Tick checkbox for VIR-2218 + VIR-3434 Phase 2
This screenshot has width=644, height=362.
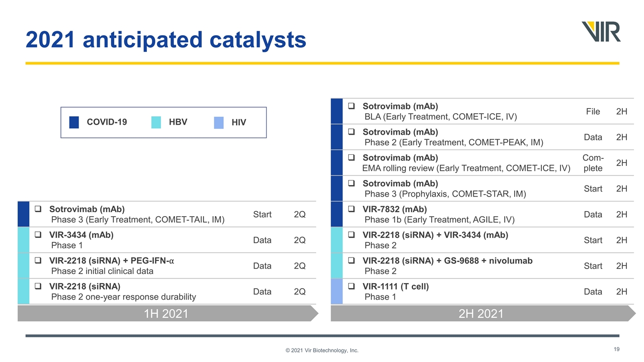(352, 235)
